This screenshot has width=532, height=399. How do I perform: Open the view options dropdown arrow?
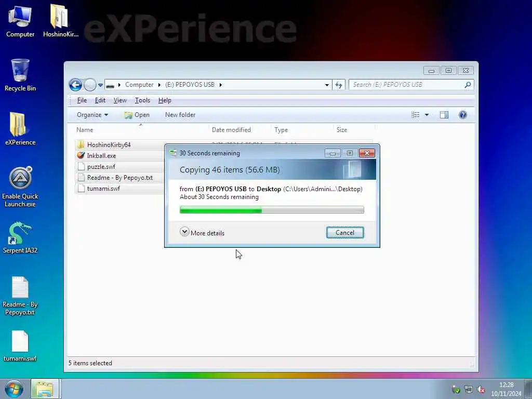pos(427,115)
